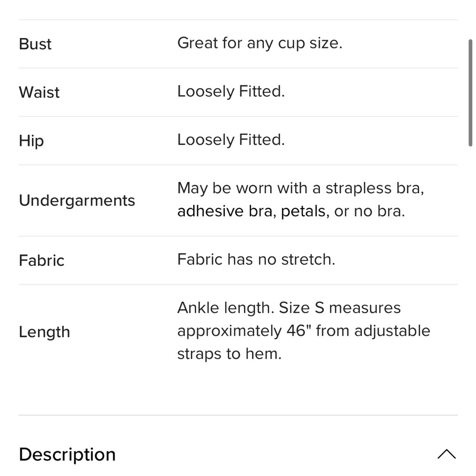Collapse the Description section chevron
The width and height of the screenshot is (476, 476).
[446, 454]
